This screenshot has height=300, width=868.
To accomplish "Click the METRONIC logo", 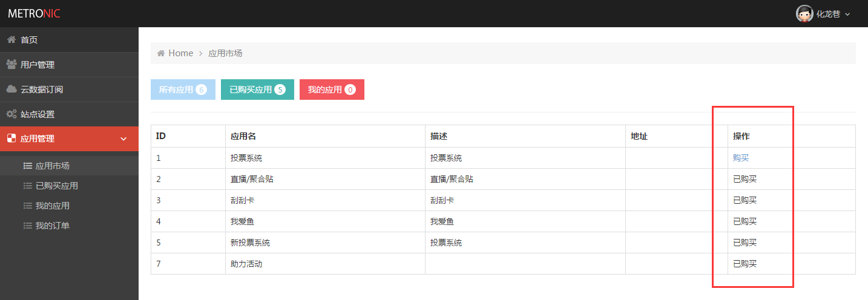I will click(34, 13).
